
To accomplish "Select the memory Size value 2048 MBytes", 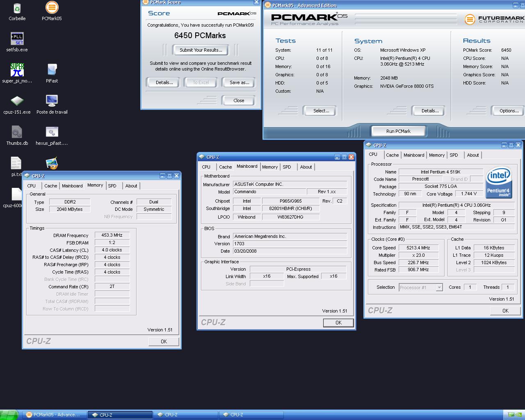I will point(70,209).
